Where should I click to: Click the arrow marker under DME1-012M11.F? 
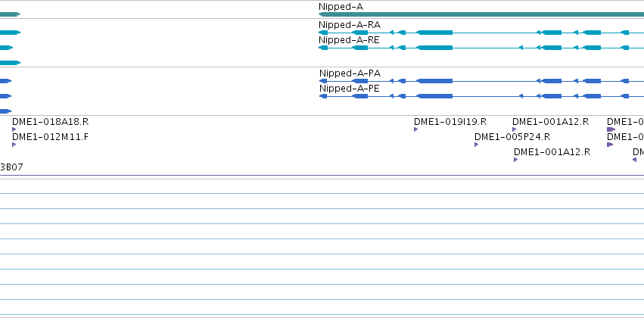[x=14, y=145]
